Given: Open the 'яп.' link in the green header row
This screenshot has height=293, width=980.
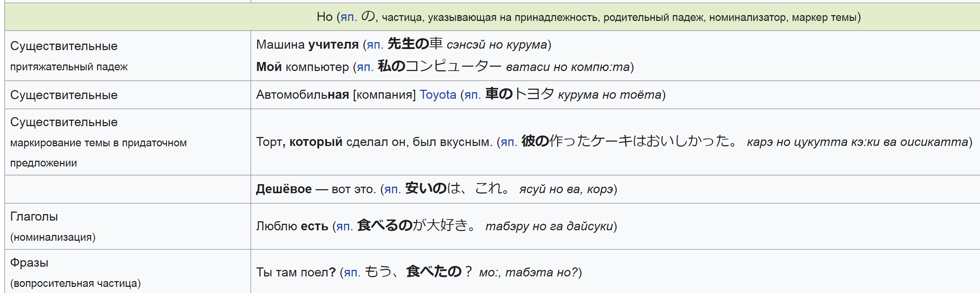Looking at the screenshot, I should [x=348, y=17].
